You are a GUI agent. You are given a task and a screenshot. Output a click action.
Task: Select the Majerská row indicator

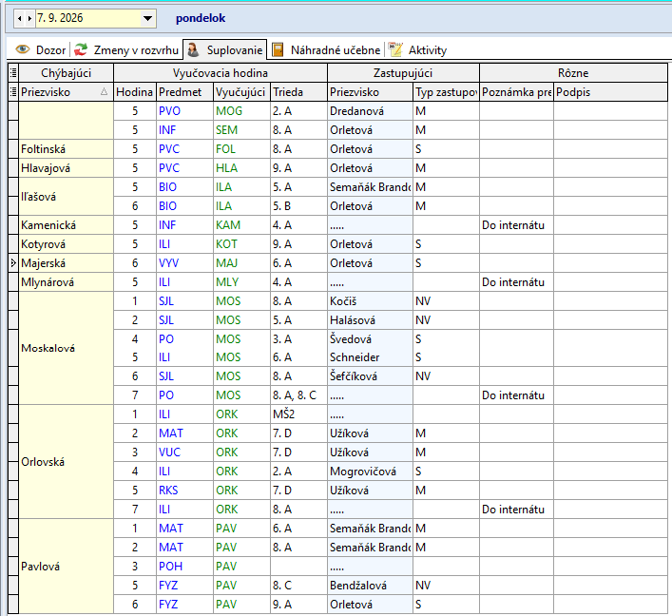pyautogui.click(x=13, y=262)
